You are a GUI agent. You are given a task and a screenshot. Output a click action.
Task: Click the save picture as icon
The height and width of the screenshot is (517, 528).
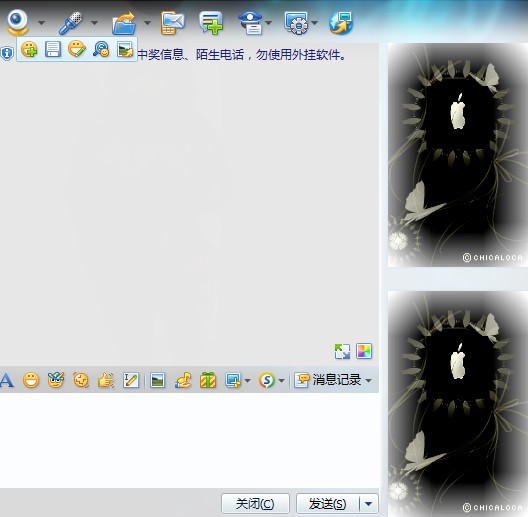click(x=125, y=49)
